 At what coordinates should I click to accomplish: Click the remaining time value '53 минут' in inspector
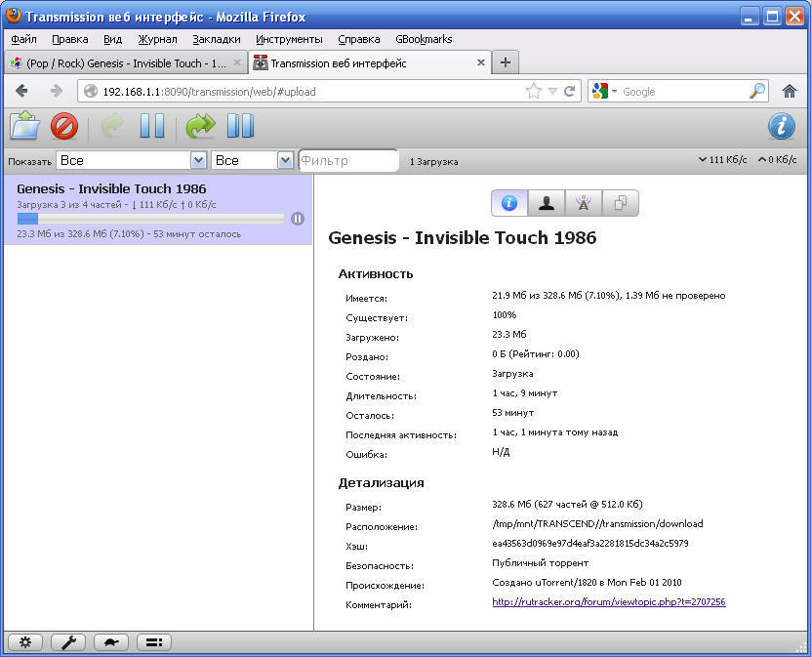point(512,413)
